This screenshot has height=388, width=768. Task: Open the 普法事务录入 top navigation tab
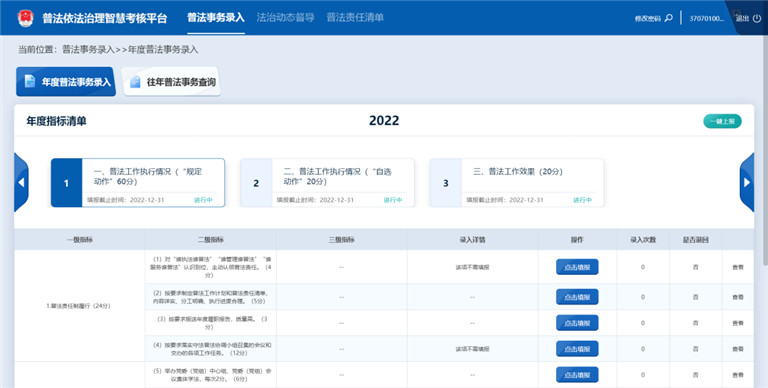pyautogui.click(x=216, y=18)
